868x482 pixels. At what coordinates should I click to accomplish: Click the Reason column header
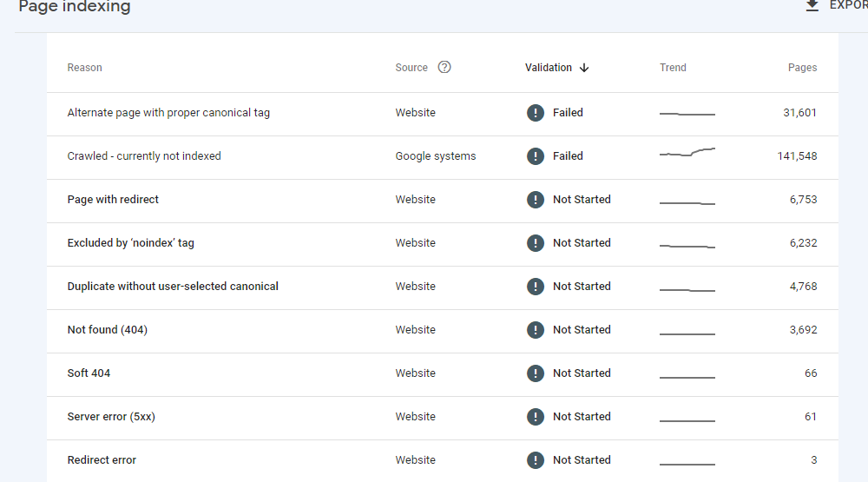[85, 68]
